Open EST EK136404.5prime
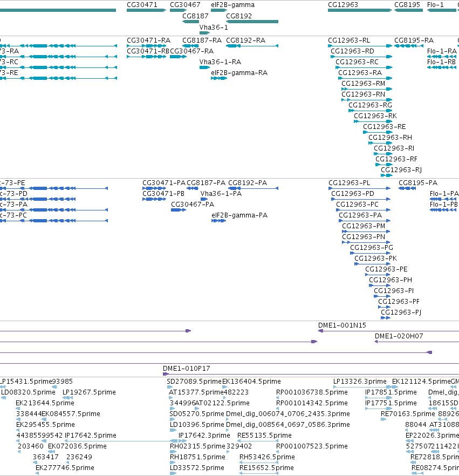 [251, 382]
